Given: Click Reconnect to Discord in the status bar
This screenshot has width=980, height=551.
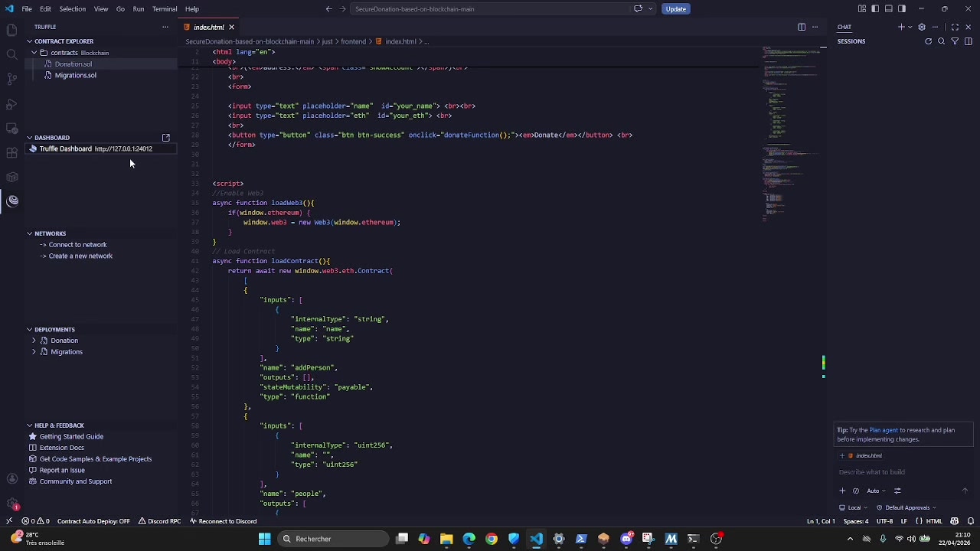Looking at the screenshot, I should point(223,521).
